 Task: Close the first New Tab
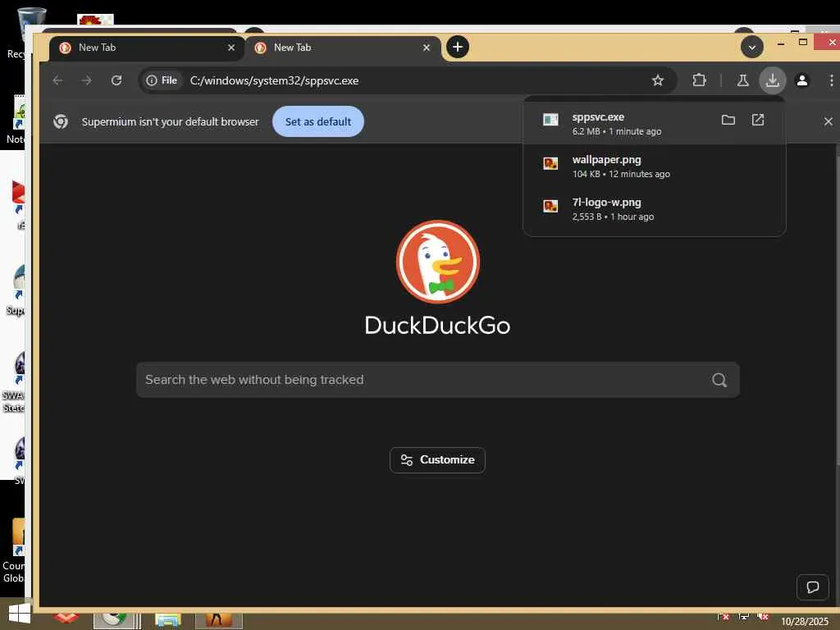(231, 48)
